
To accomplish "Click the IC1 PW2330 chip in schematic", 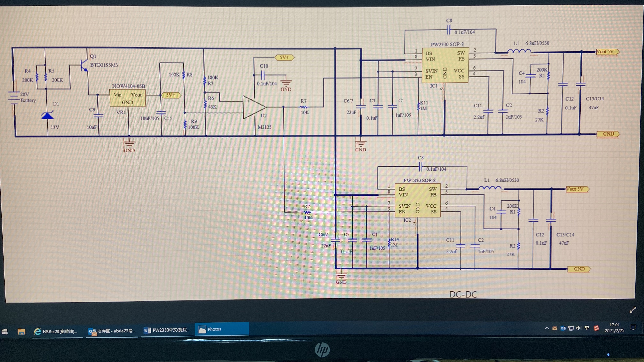I will [445, 65].
